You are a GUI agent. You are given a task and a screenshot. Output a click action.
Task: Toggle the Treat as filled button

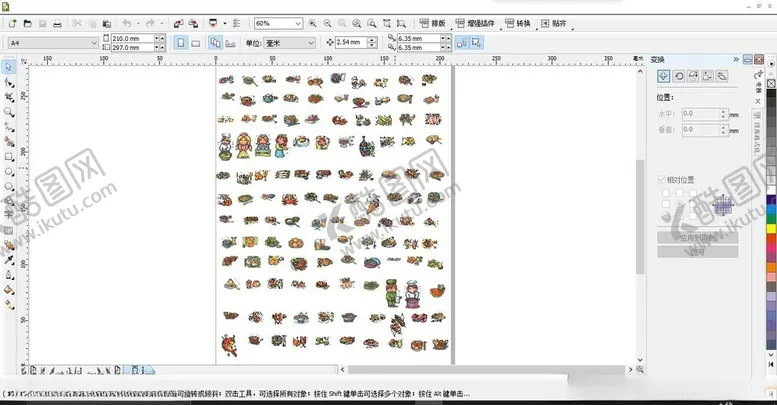point(476,43)
